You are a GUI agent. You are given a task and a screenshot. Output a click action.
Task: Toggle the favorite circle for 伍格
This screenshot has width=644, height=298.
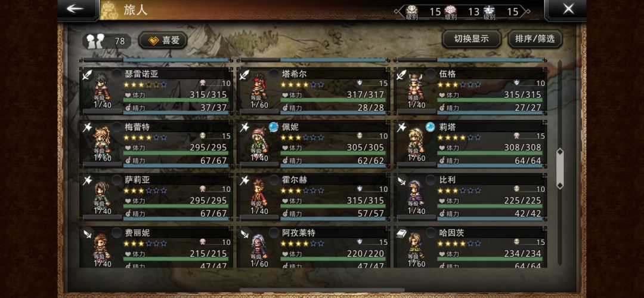(x=431, y=74)
